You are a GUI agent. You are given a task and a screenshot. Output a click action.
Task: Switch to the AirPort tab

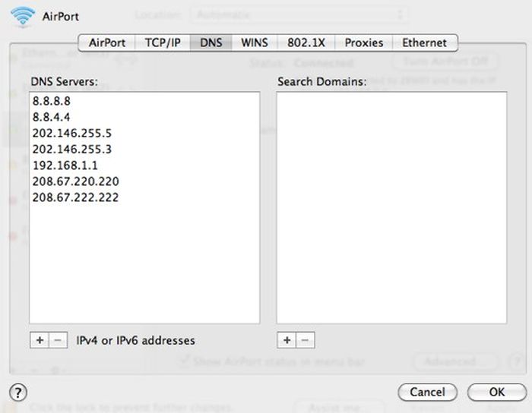[107, 43]
